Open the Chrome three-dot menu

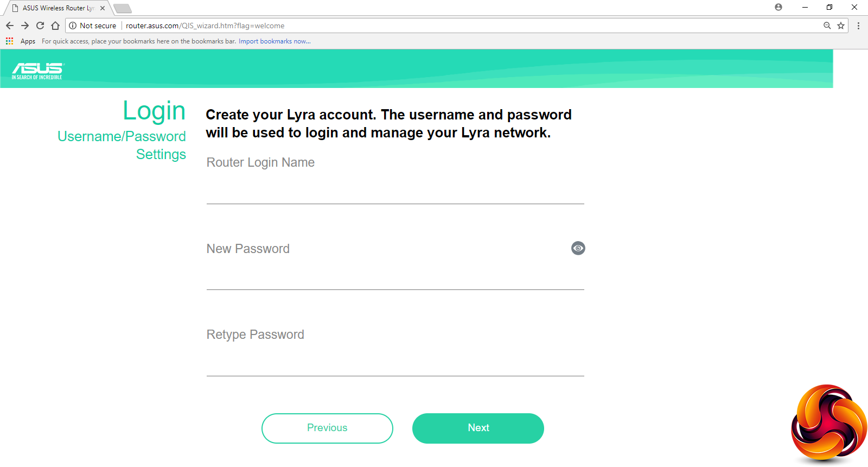[858, 26]
